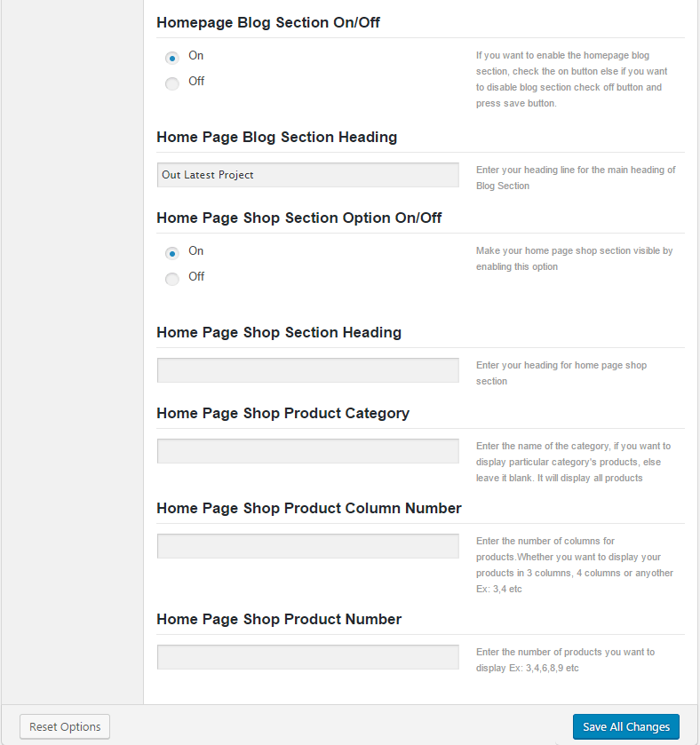Image resolution: width=700 pixels, height=745 pixels.
Task: Click the Homepage Blog Section On/Off title
Action: coord(268,22)
